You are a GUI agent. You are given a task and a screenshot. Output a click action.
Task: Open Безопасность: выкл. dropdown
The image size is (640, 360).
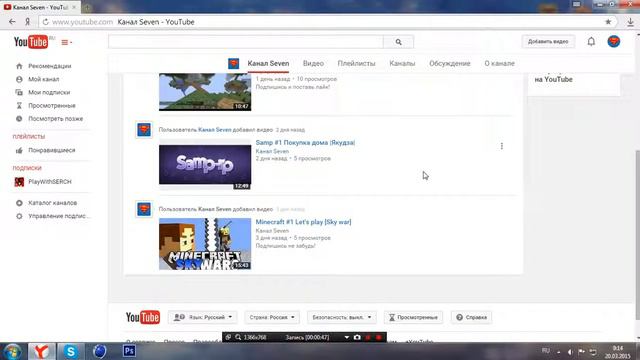(342, 317)
